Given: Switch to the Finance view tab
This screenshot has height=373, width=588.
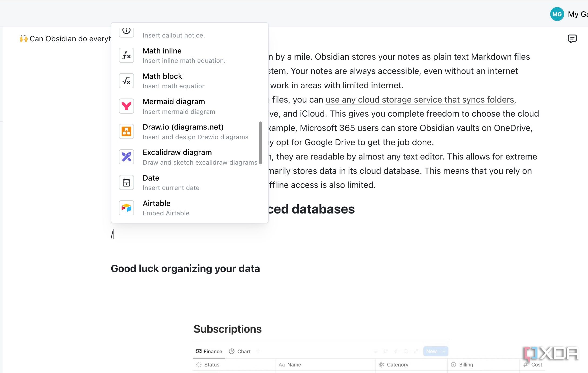Looking at the screenshot, I should pos(209,351).
